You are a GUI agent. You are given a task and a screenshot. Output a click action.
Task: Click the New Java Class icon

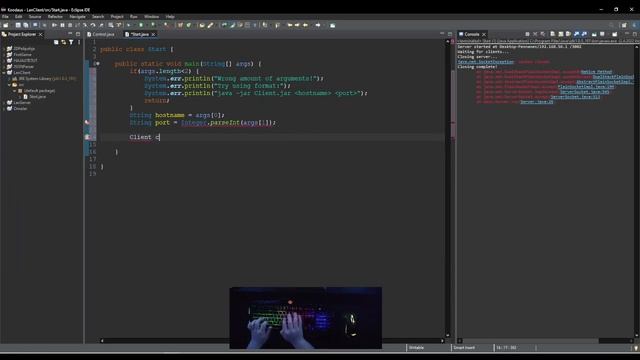[x=189, y=25]
